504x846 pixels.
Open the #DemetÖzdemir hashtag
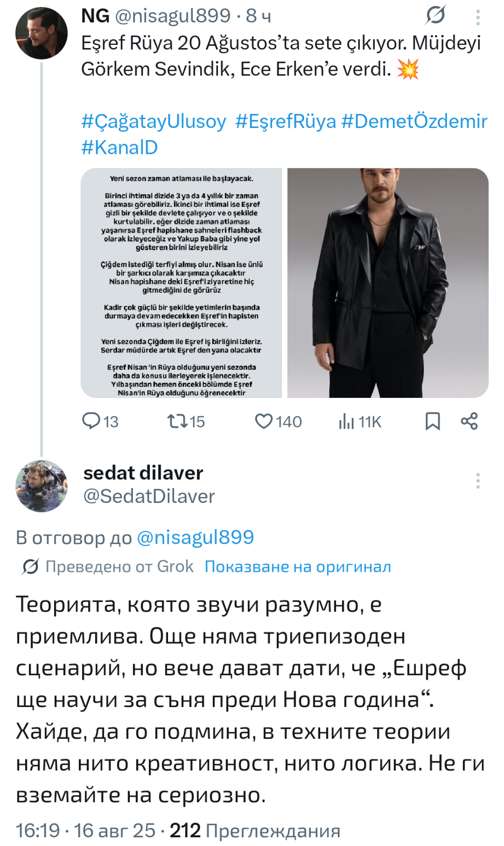tap(414, 121)
